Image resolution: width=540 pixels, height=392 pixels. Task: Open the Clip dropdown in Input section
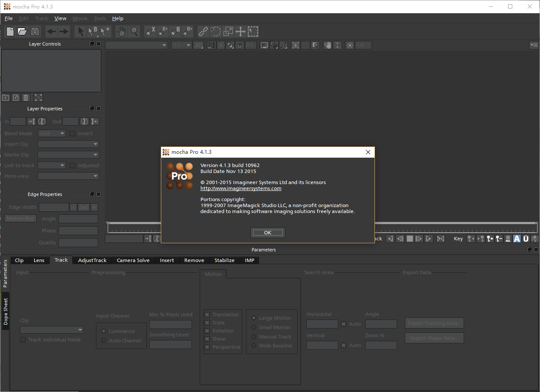[52, 330]
